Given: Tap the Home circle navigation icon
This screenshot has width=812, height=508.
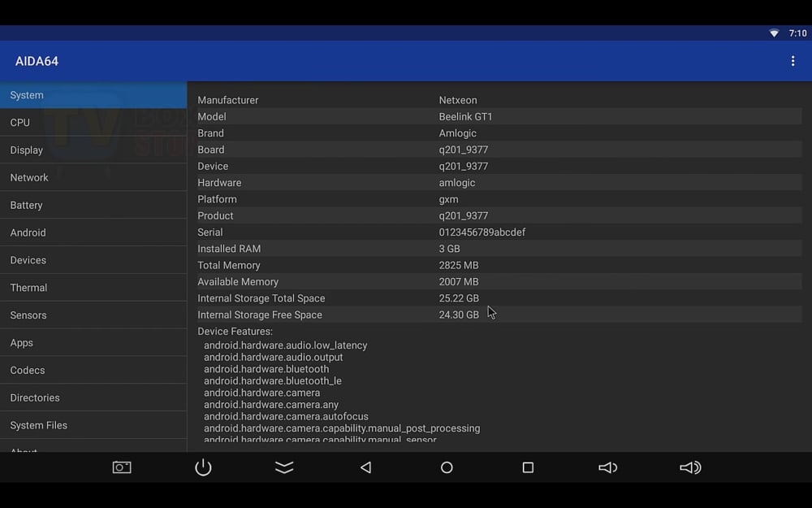Looking at the screenshot, I should click(447, 467).
